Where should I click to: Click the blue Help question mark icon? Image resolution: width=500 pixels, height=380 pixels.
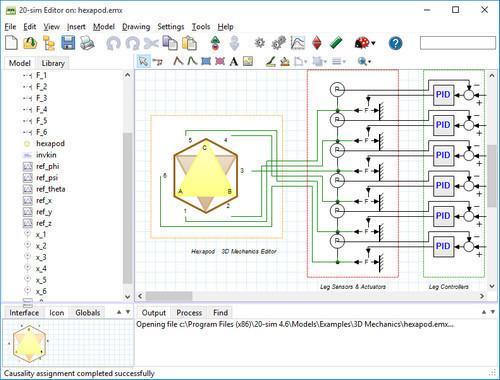pos(395,43)
